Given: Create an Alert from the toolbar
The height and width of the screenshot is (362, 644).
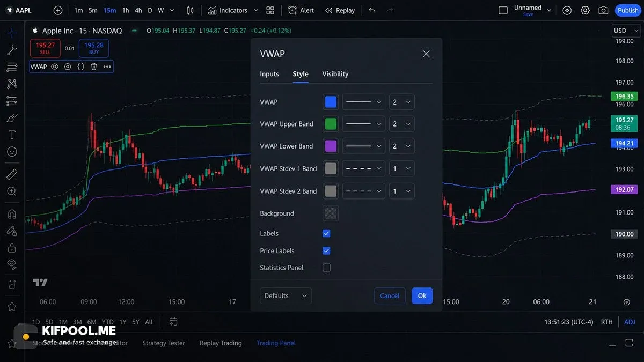Looking at the screenshot, I should coord(301,10).
